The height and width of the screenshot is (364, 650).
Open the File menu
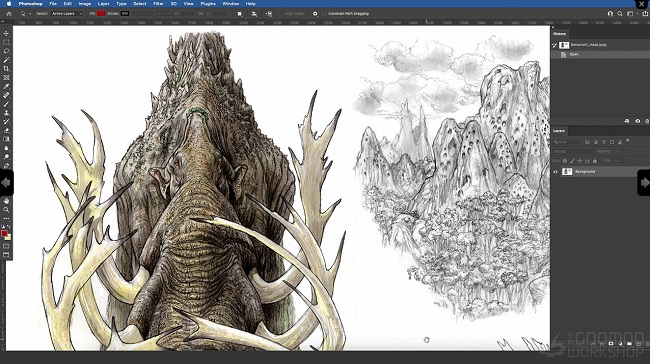(x=53, y=4)
